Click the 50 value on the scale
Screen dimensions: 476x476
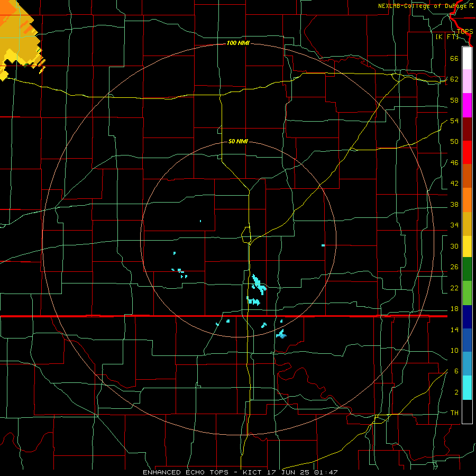454,142
